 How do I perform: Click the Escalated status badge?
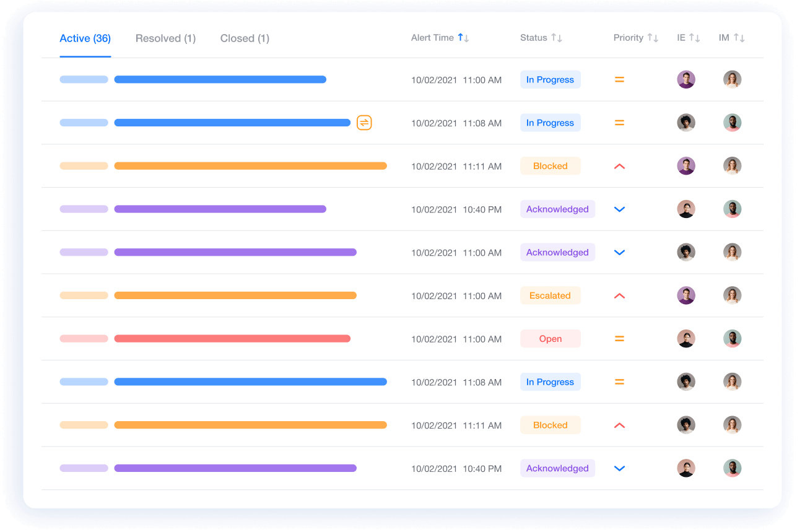550,295
